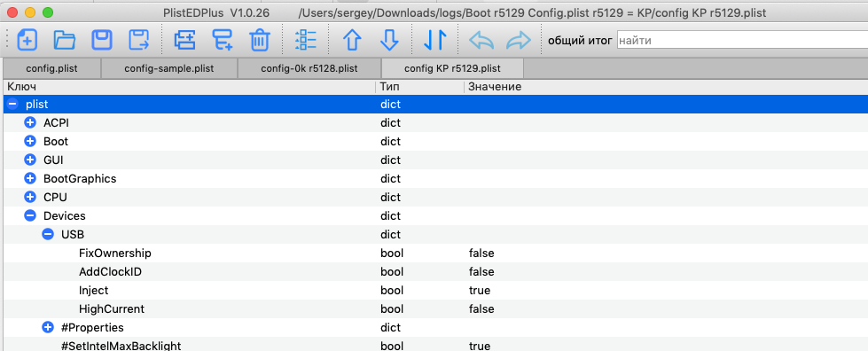This screenshot has width=868, height=351.
Task: Collapse the Devices dictionary
Action: click(x=30, y=216)
